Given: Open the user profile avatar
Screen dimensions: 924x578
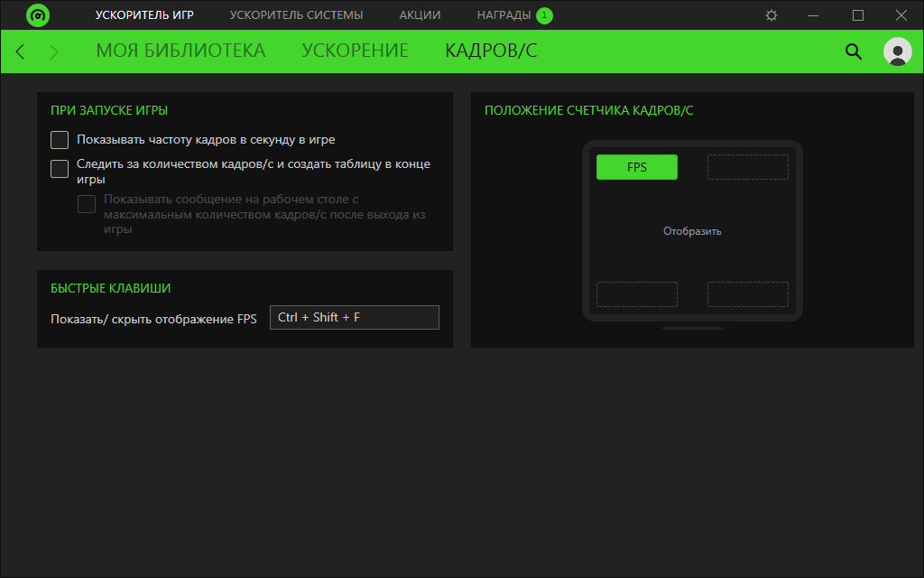Looking at the screenshot, I should (897, 51).
